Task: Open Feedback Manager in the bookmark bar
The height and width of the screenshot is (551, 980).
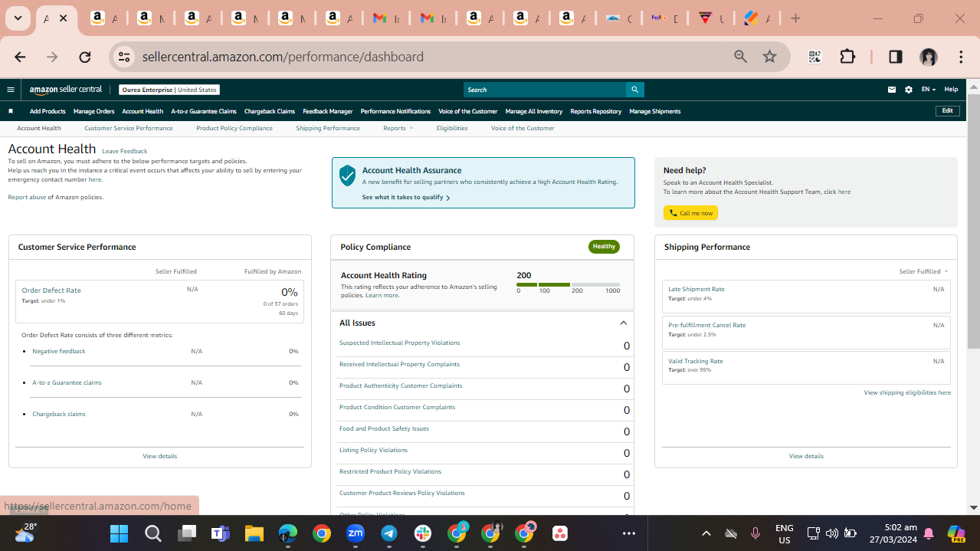Action: click(x=328, y=111)
